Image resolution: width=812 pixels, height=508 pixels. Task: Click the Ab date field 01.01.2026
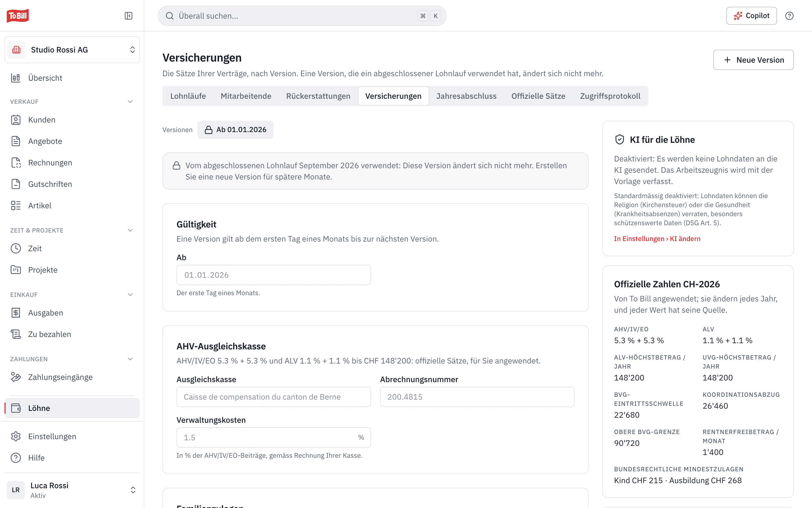coord(273,275)
